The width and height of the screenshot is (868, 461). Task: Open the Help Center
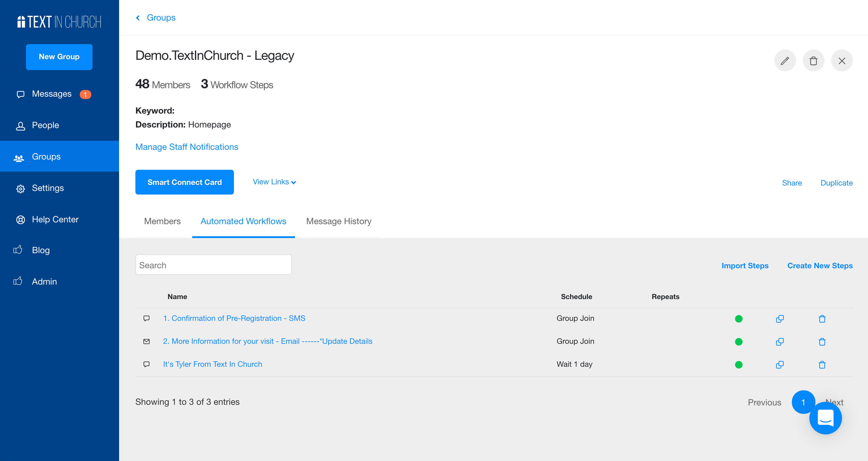point(55,220)
